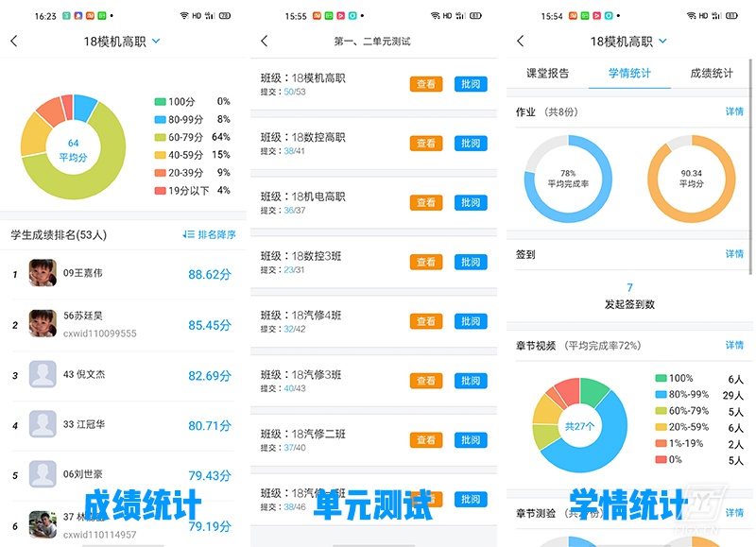756x547 pixels.
Task: Click the 排名降序 sort icon
Action: pos(188,234)
